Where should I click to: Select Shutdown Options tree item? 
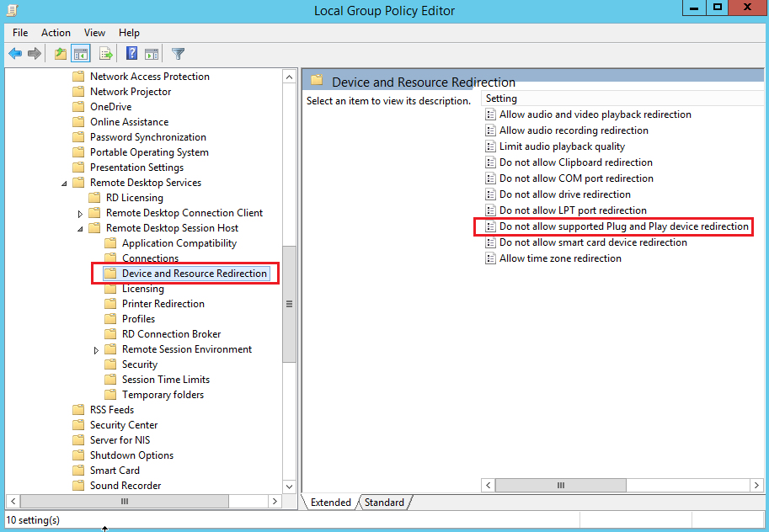pyautogui.click(x=131, y=455)
